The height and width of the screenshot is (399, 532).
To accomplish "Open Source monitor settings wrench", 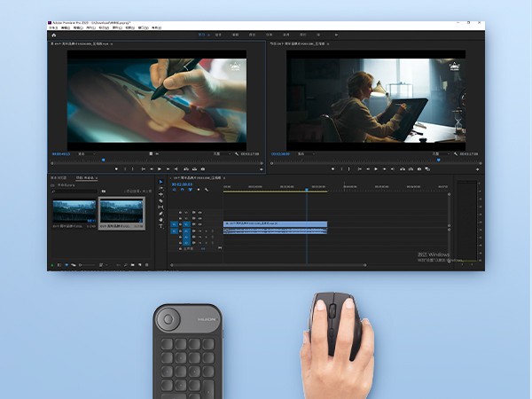I will 237,154.
